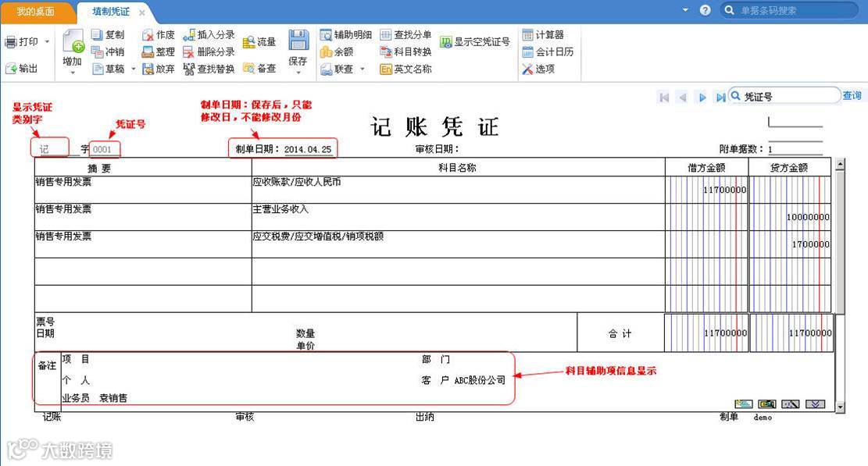Image resolution: width=868 pixels, height=466 pixels.
Task: Go to the last voucher
Action: coord(721,98)
